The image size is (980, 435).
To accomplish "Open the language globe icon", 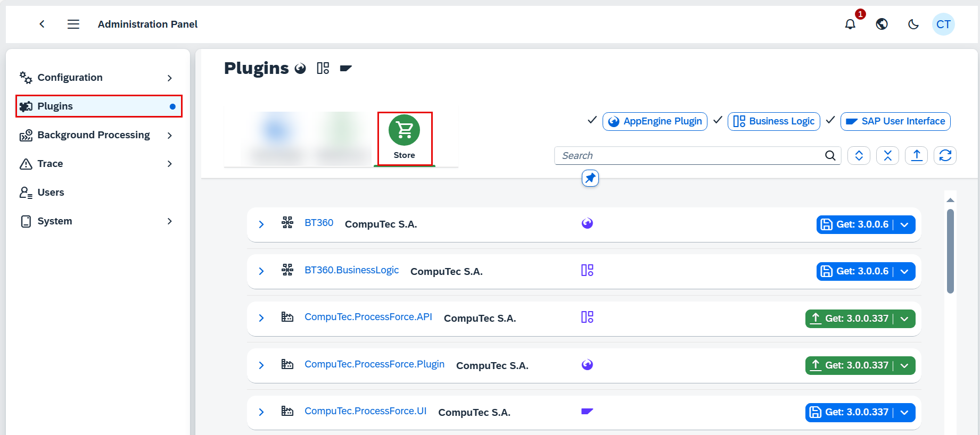I will pos(882,24).
